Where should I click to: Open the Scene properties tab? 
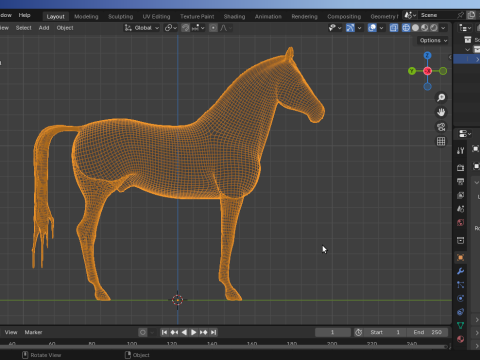[461, 209]
